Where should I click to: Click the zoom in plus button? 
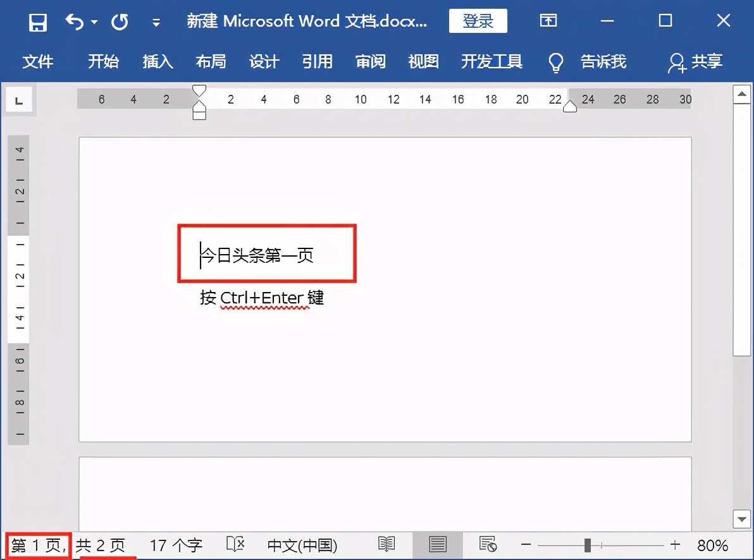click(675, 545)
